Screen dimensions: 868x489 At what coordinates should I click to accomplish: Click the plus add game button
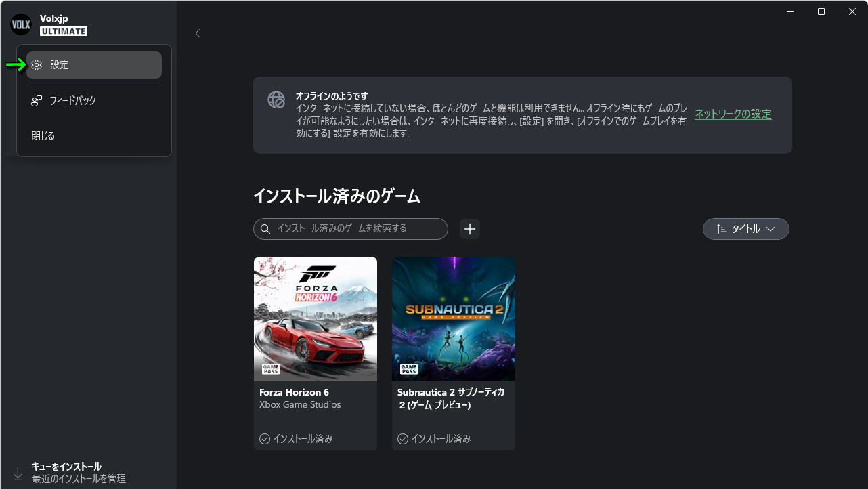coord(470,229)
